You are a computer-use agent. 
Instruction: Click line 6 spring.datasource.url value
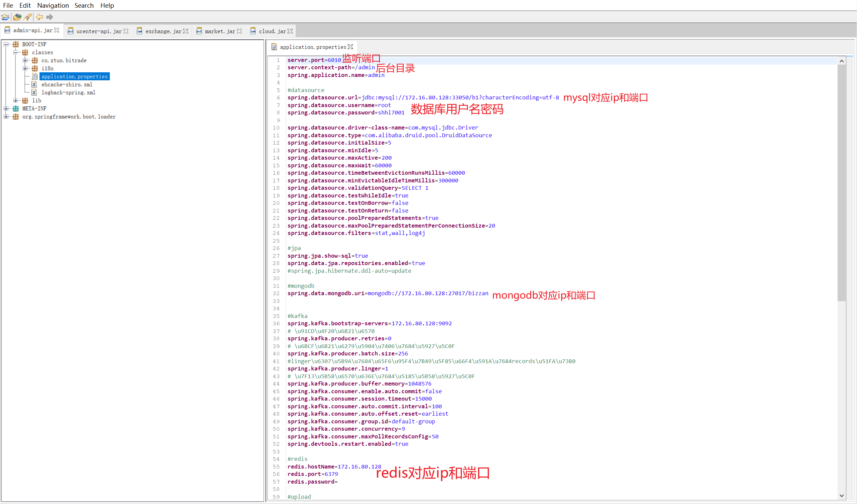pos(460,98)
